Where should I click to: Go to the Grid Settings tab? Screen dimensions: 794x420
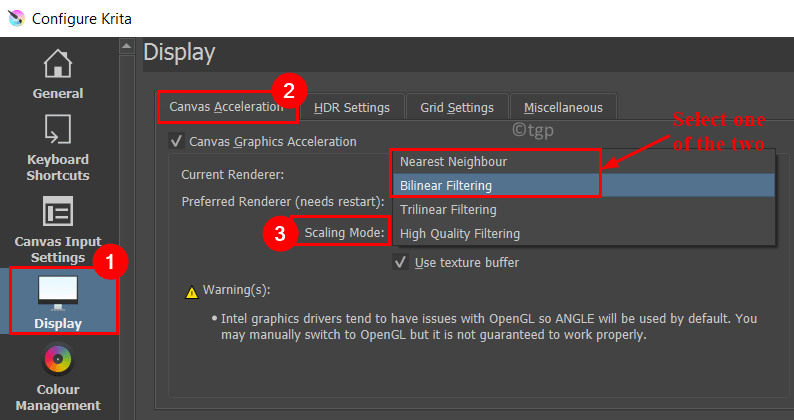point(457,108)
